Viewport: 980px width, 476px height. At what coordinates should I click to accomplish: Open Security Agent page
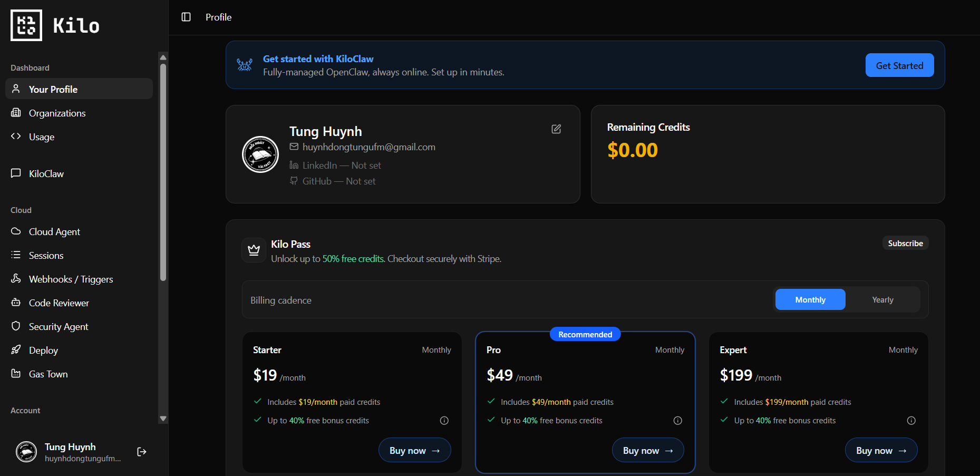(79, 326)
